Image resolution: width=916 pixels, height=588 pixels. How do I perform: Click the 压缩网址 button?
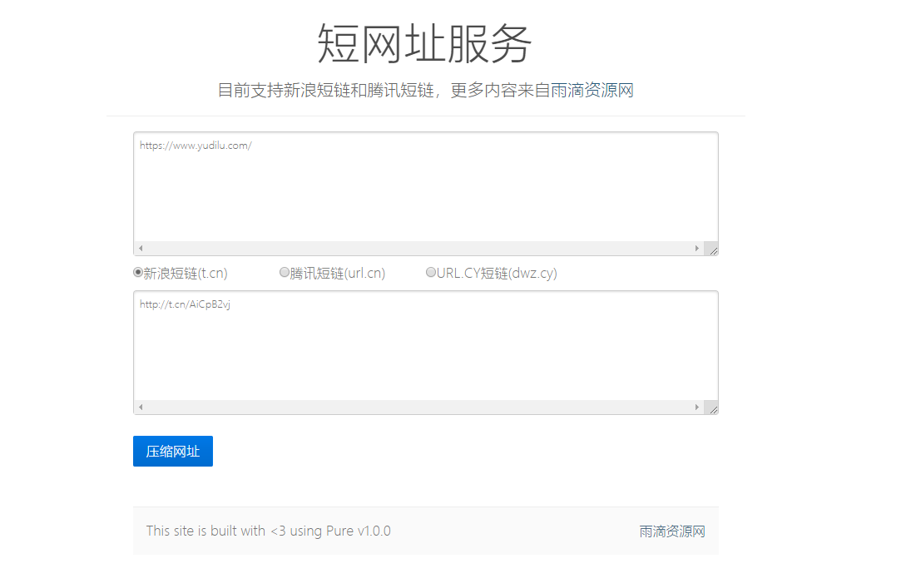(173, 452)
